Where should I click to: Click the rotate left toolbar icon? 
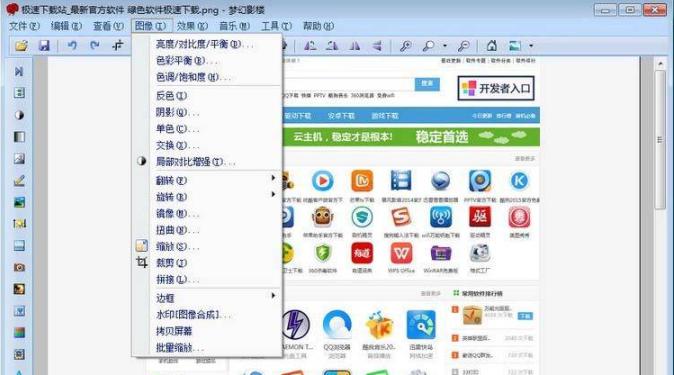point(310,46)
